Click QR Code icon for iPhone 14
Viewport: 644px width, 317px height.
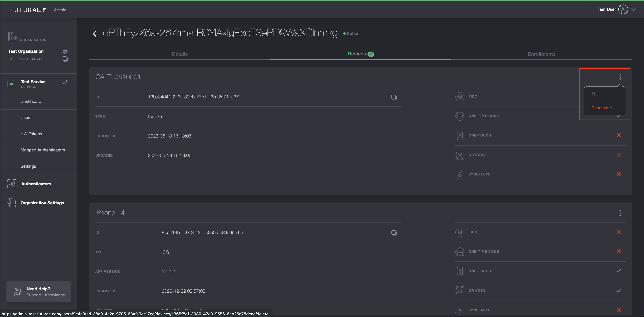pyautogui.click(x=460, y=291)
